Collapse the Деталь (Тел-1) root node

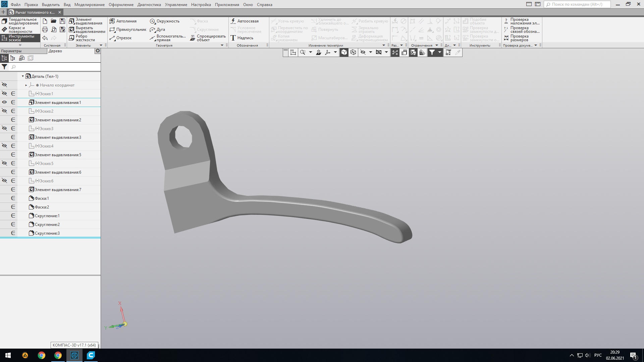pos(23,76)
